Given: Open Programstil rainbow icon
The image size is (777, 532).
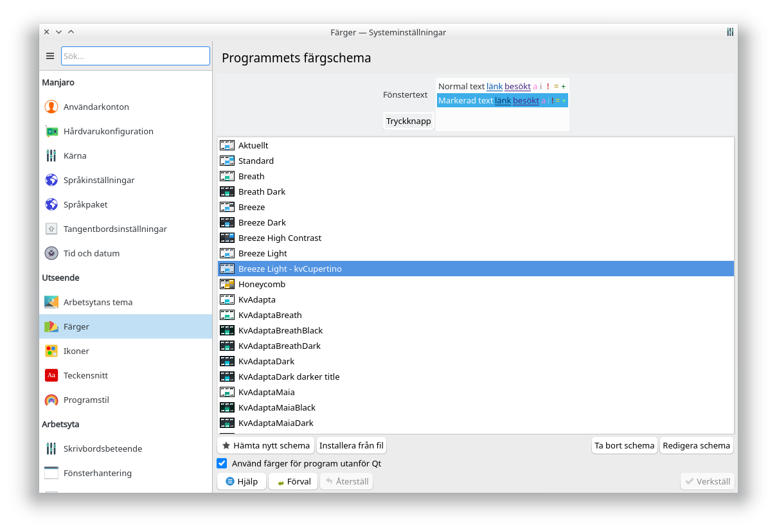Looking at the screenshot, I should pos(51,400).
